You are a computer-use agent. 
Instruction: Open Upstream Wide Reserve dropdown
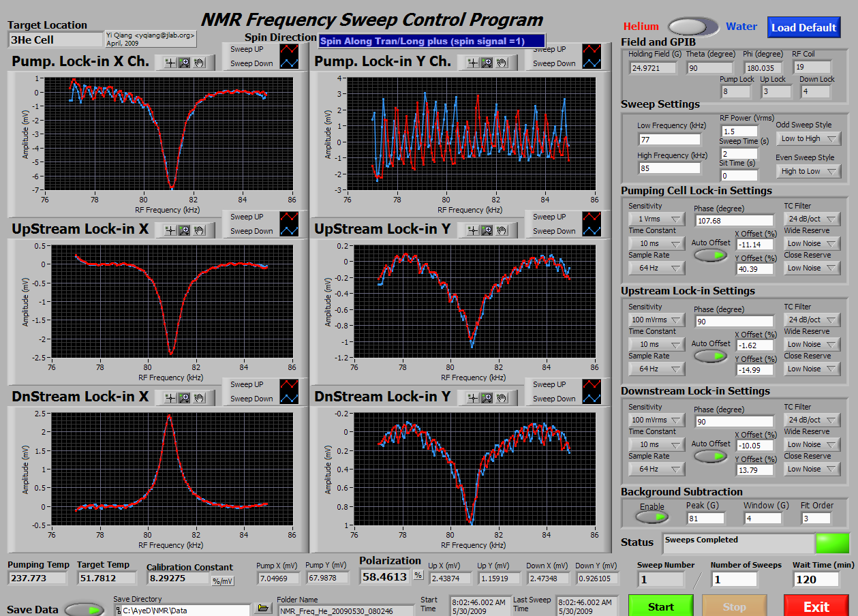tap(812, 344)
